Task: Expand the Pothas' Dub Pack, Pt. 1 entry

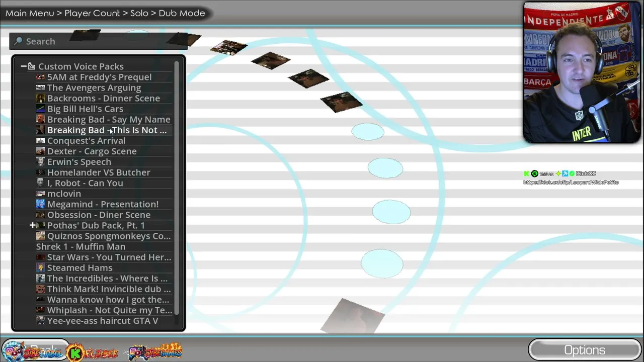Action: pos(33,225)
